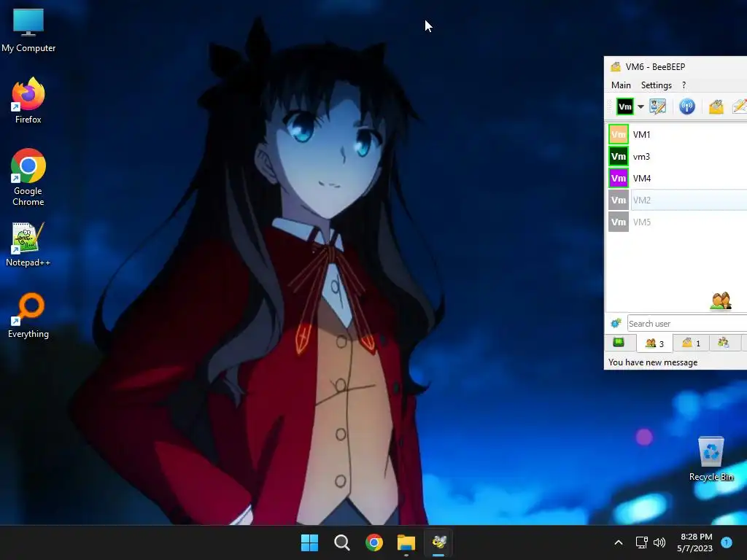747x560 pixels.
Task: Click the 'You have new message' status text
Action: pyautogui.click(x=653, y=362)
